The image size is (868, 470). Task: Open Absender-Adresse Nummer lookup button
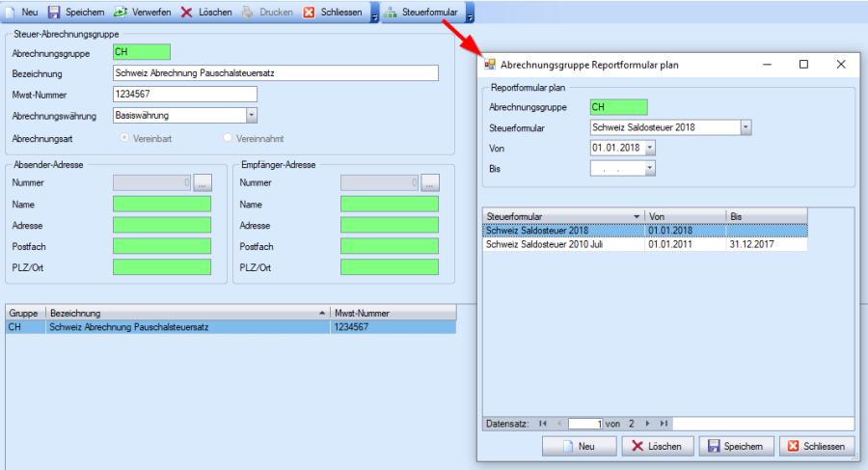[203, 182]
